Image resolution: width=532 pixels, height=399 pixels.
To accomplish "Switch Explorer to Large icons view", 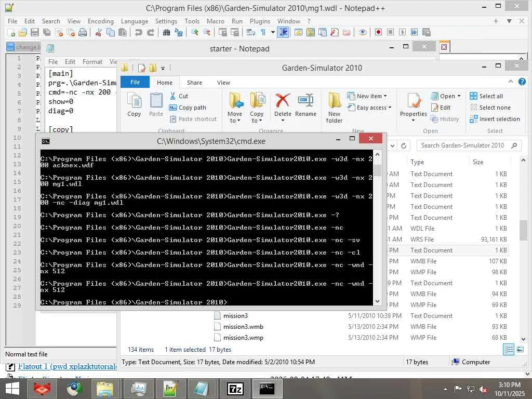I will coord(520,349).
